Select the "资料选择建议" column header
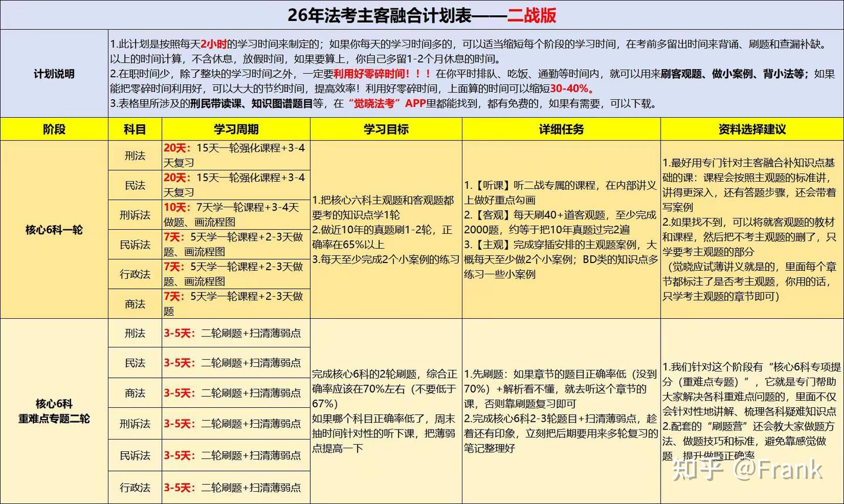This screenshot has height=504, width=844. click(752, 129)
